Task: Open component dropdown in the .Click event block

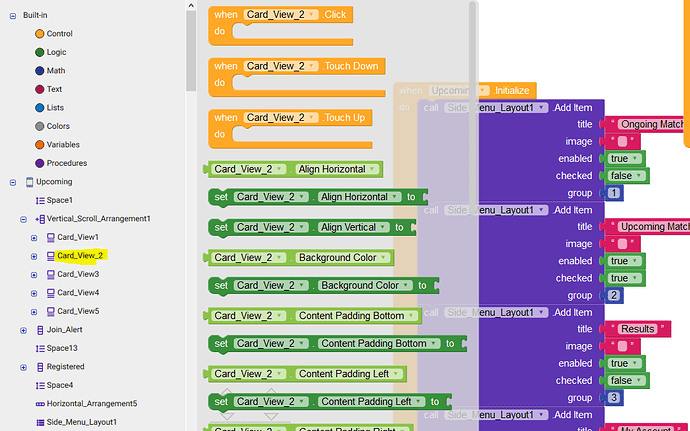Action: pos(313,15)
